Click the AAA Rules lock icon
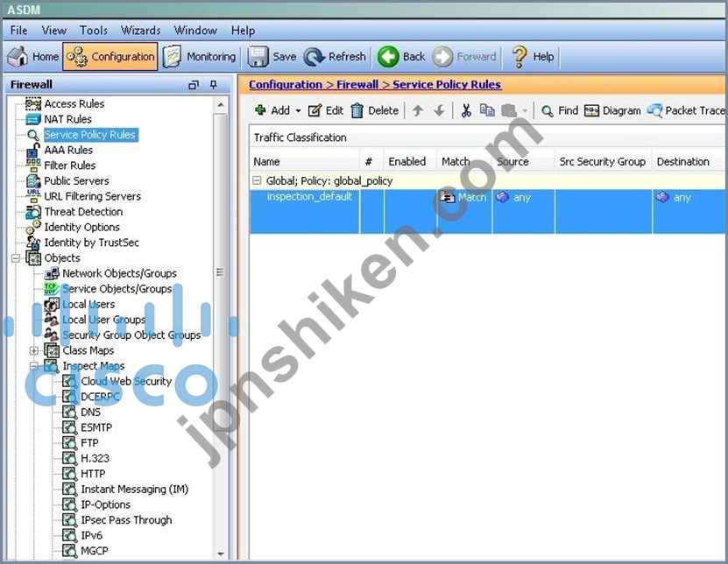 pyautogui.click(x=33, y=150)
